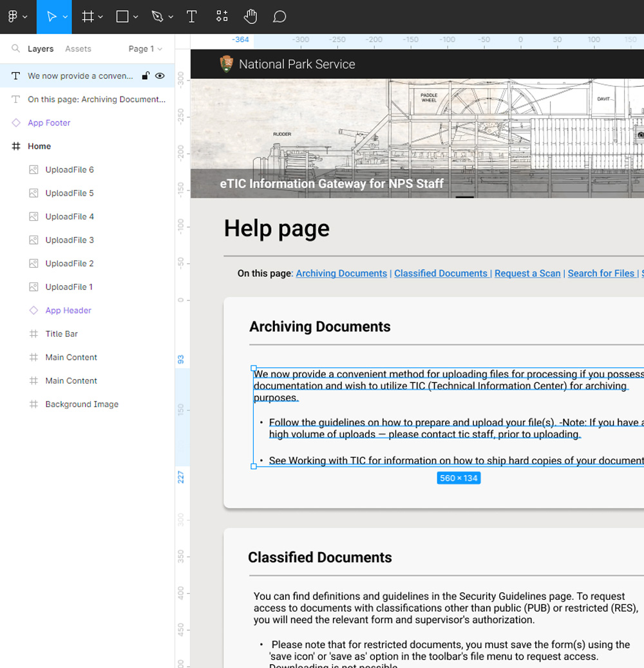Click the National Park Service arrowhead logo
This screenshot has width=644, height=668.
click(226, 64)
